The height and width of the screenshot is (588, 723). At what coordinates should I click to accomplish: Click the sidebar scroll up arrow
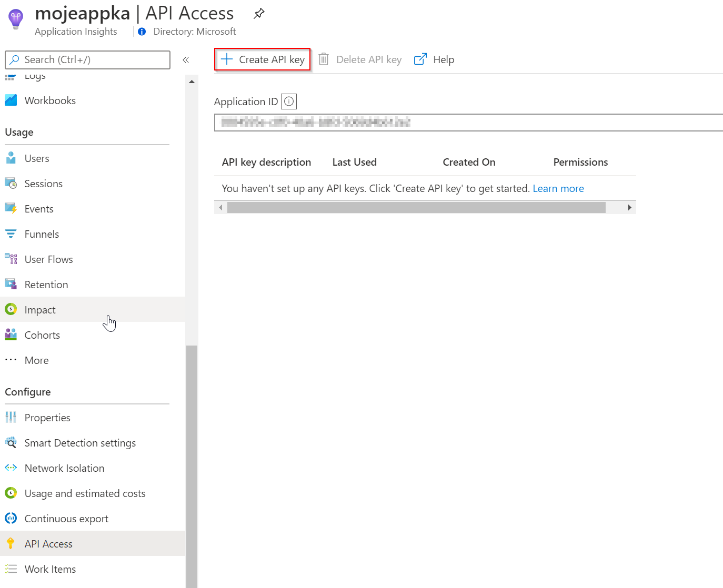tap(192, 82)
